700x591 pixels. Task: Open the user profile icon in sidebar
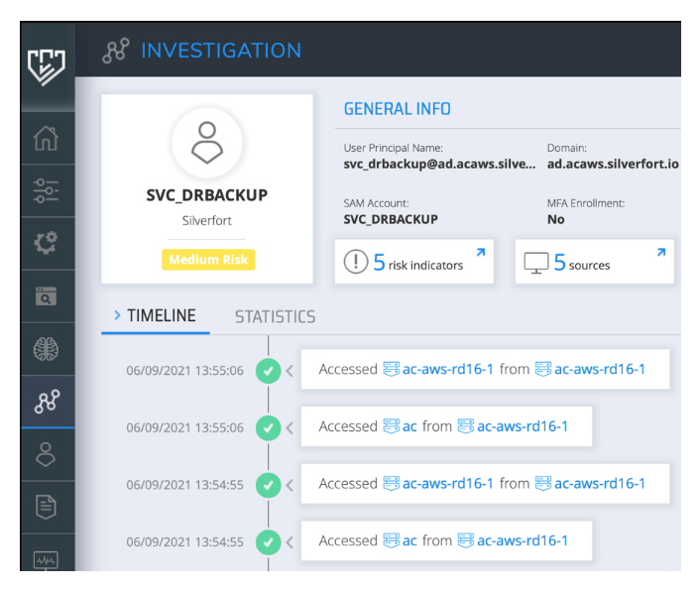click(x=47, y=453)
